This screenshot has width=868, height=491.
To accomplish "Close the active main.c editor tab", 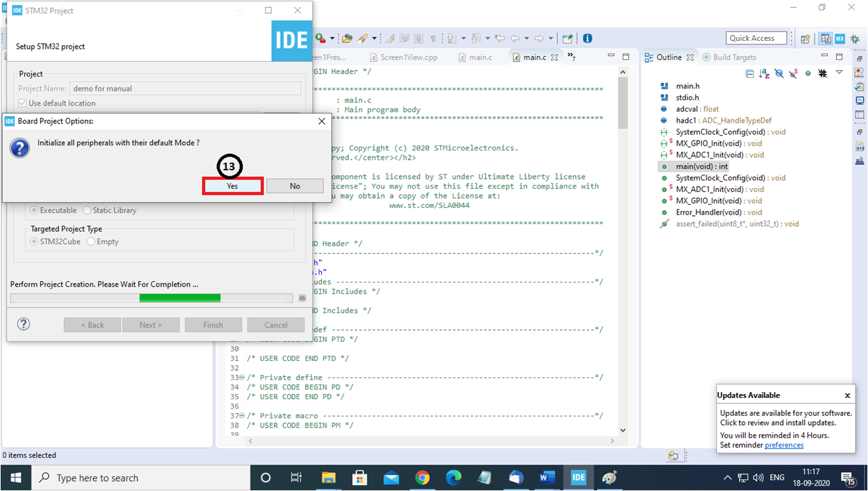I will [x=554, y=57].
